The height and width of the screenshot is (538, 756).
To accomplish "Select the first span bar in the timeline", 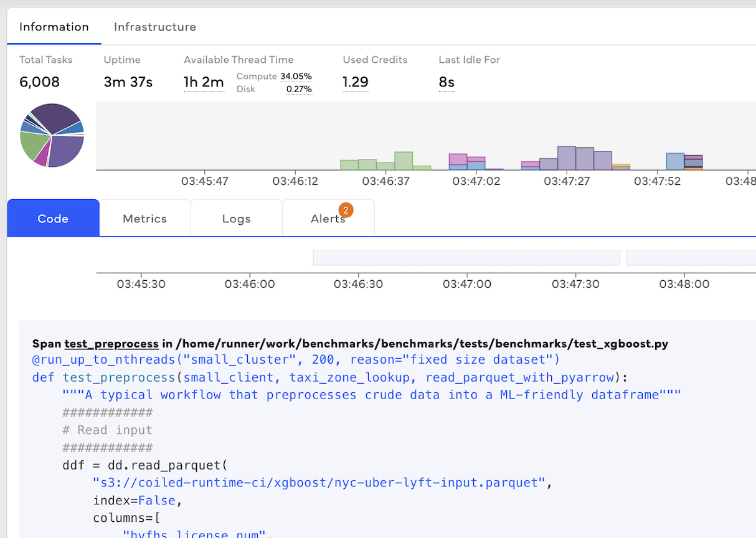I will [x=466, y=258].
